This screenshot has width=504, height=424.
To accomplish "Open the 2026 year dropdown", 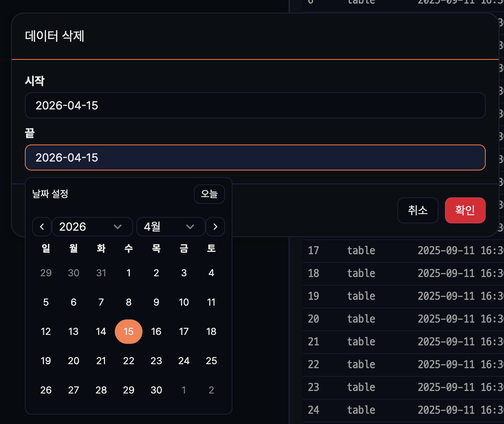I will coord(92,227).
